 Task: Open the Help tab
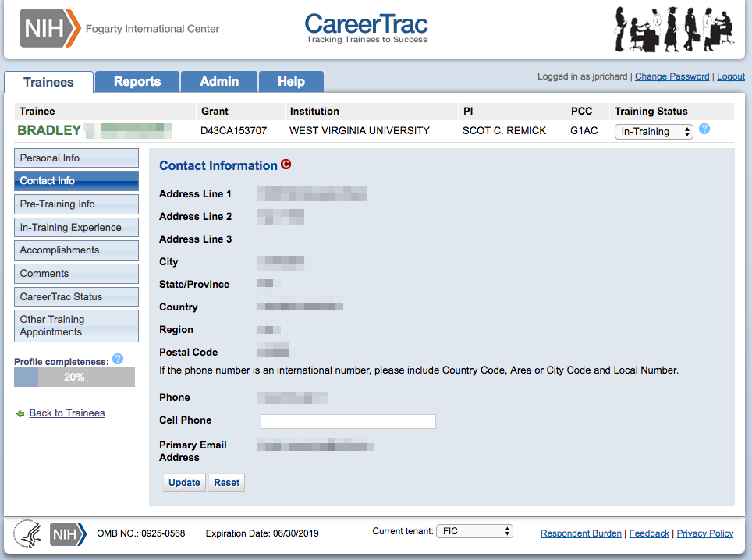291,82
